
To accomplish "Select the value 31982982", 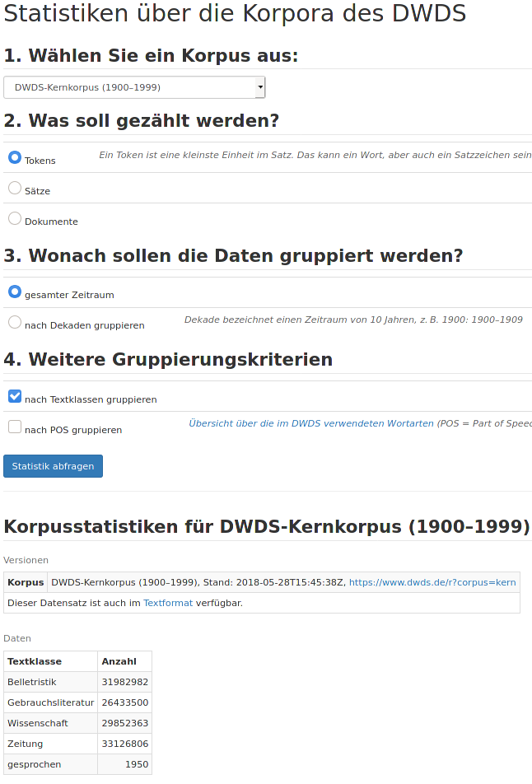I will coord(124,682).
